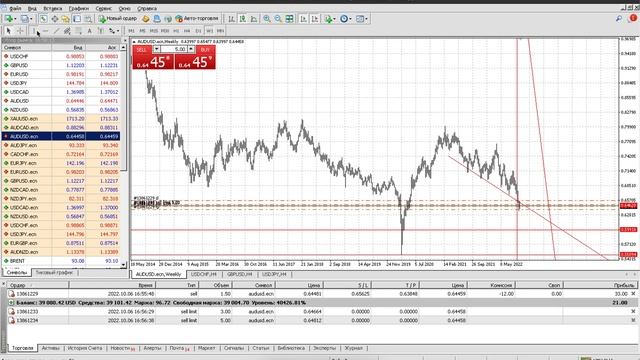Click the Zoom In magnifier icon
Image resolution: width=640 pixels, height=360 pixels.
click(267, 19)
